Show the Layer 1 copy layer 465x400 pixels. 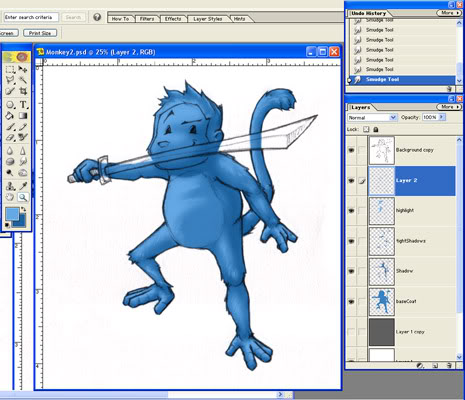[x=351, y=332]
